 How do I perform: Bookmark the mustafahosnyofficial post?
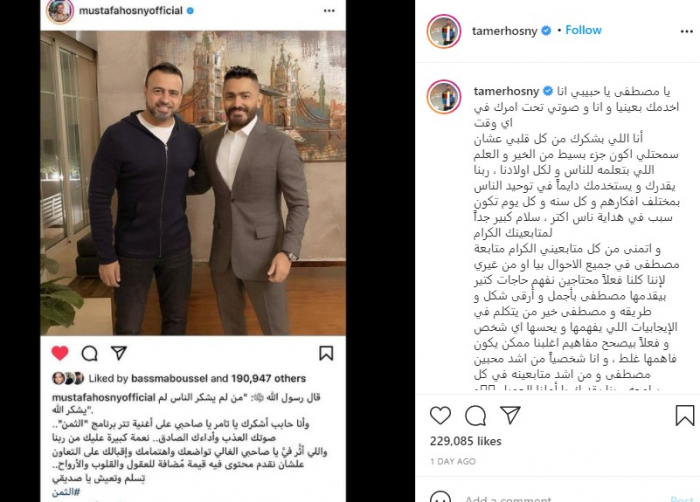click(x=326, y=353)
